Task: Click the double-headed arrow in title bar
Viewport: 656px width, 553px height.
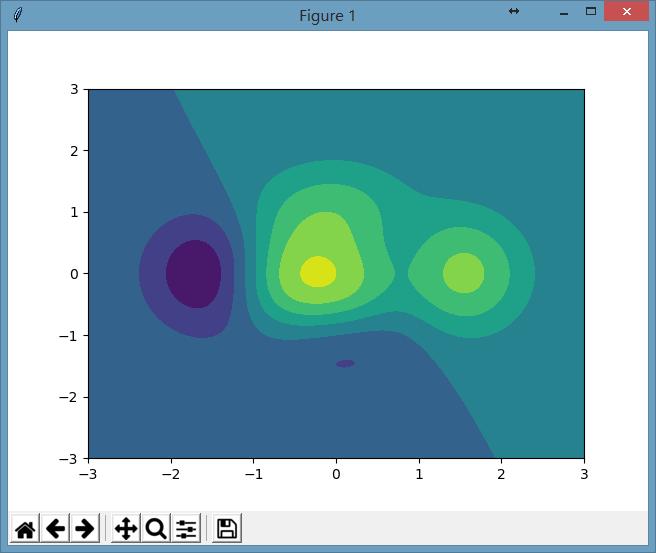Action: [513, 11]
